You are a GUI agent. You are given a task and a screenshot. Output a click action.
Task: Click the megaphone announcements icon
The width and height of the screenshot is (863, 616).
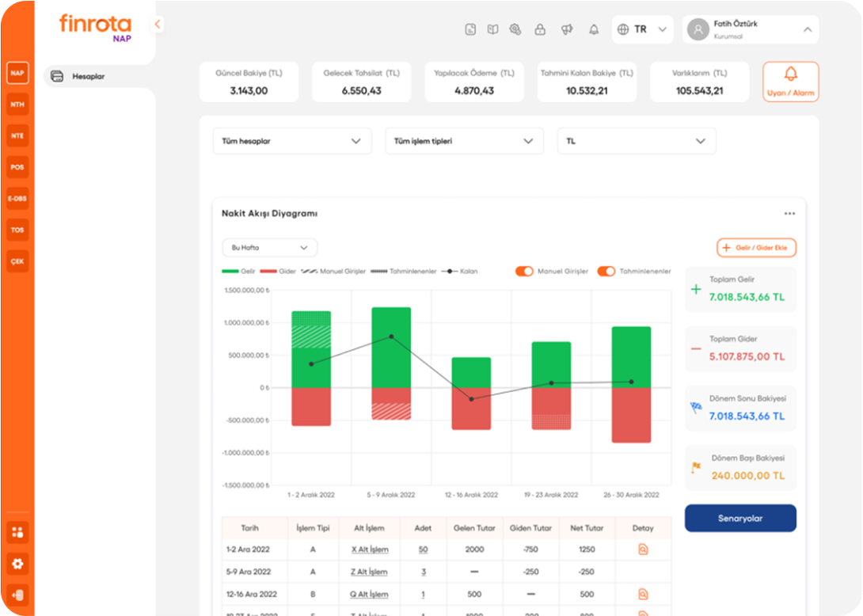pyautogui.click(x=566, y=29)
